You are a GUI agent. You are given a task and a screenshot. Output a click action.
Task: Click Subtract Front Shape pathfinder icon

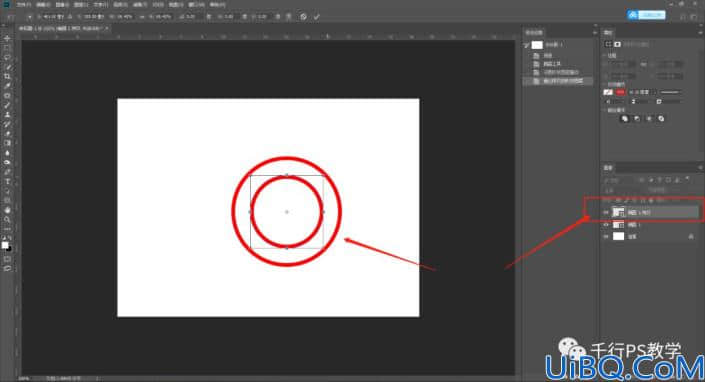tap(637, 119)
